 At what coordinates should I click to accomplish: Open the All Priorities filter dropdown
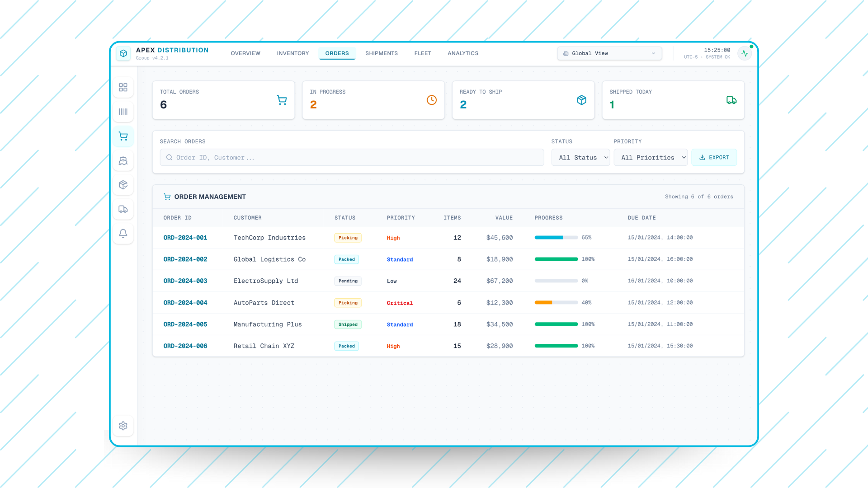(650, 158)
